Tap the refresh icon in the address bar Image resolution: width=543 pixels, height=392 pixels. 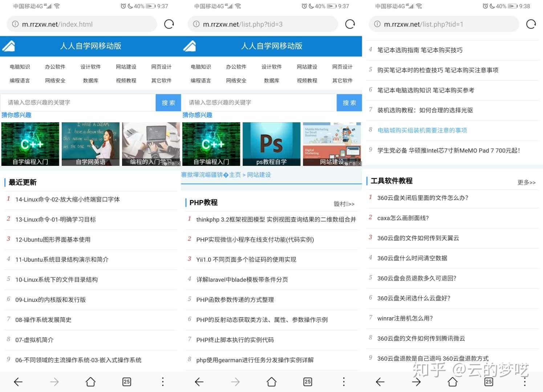(x=169, y=24)
